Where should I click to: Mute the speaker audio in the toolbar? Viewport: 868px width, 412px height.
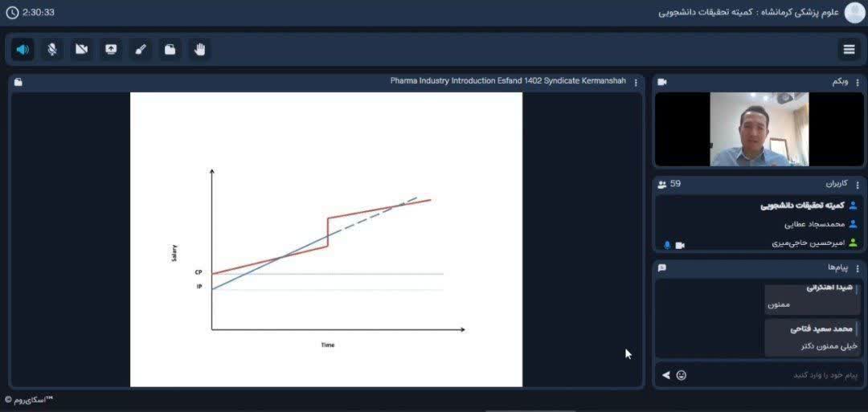(23, 50)
